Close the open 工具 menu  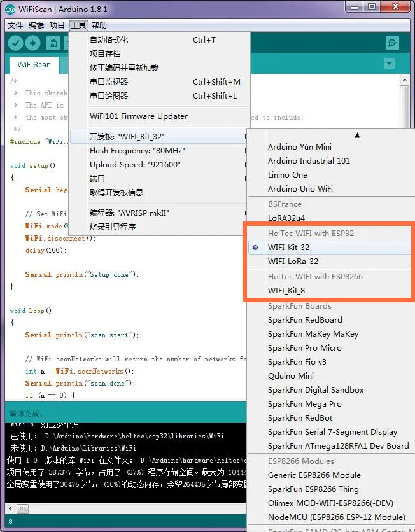pos(78,25)
